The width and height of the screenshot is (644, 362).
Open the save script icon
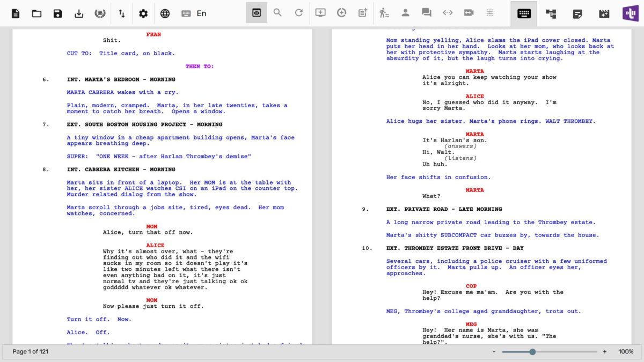(58, 13)
